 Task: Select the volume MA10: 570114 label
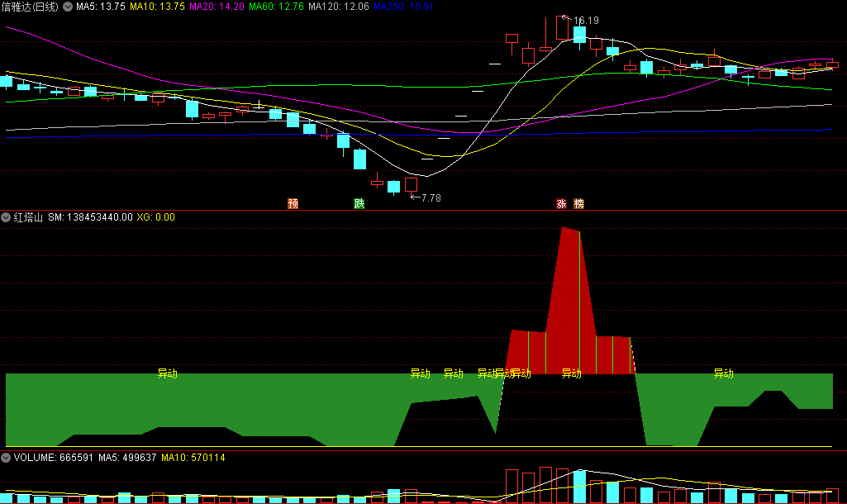(x=193, y=458)
